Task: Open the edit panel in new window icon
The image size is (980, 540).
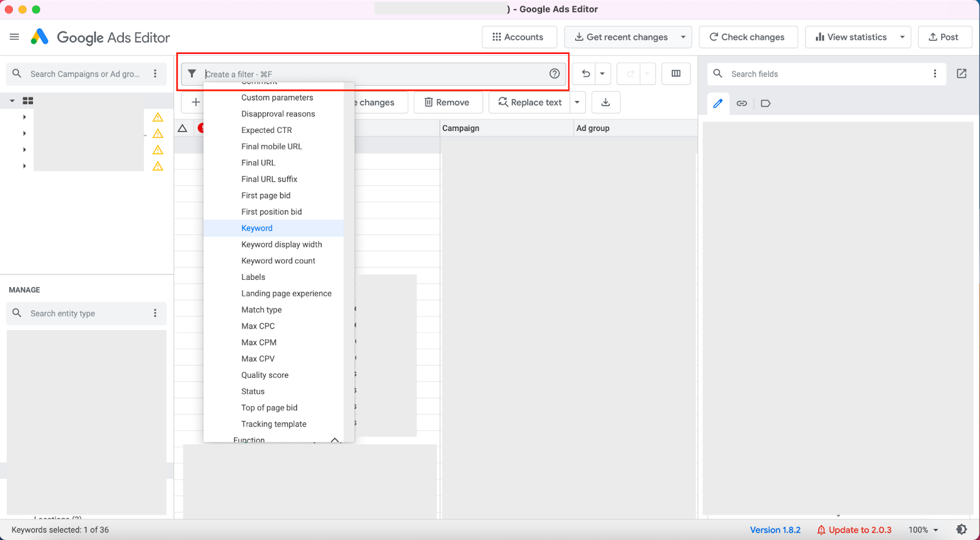Action: (962, 73)
